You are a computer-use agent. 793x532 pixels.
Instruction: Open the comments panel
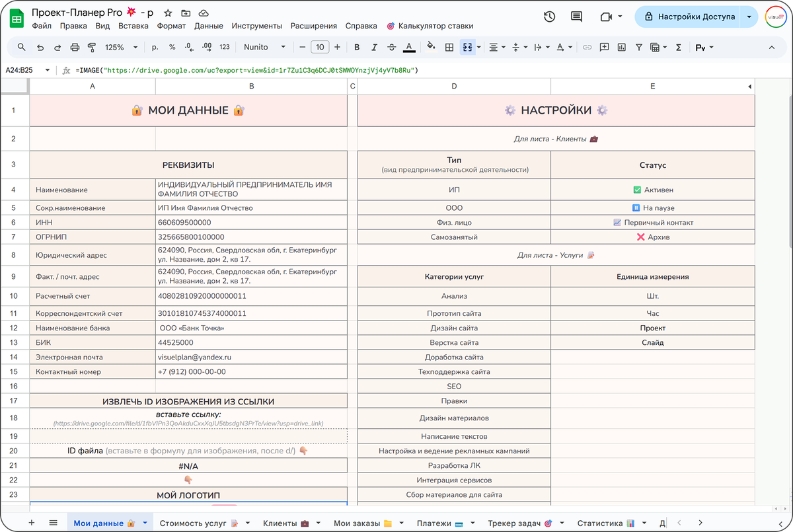(576, 17)
